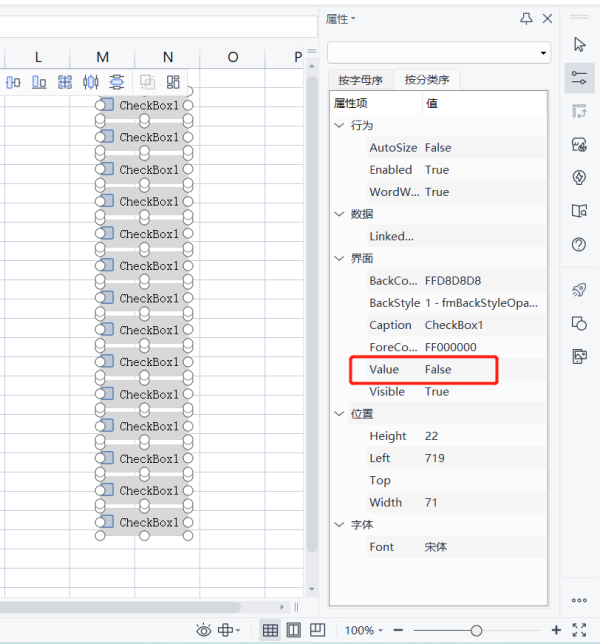Select the first CheckBox1 control
600x644 pixels.
pyautogui.click(x=148, y=105)
